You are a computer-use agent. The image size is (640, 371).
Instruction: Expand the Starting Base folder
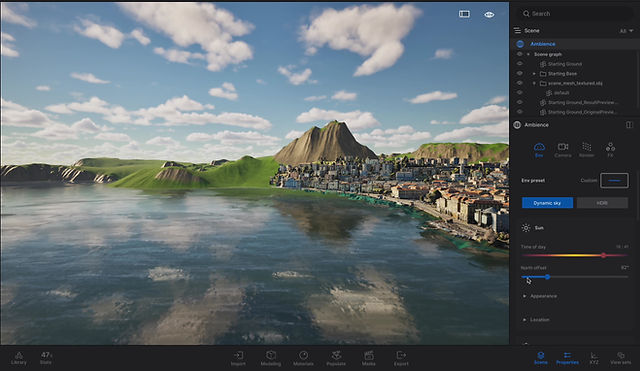tap(534, 74)
